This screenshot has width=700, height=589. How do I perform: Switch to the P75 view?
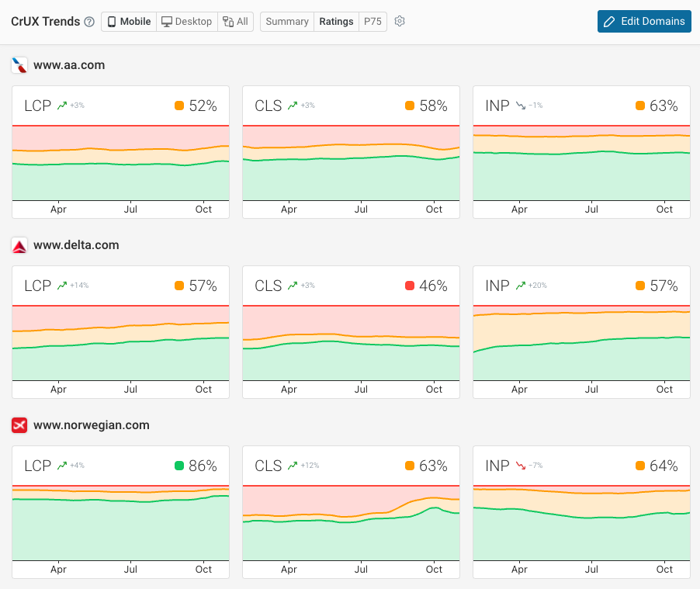point(372,21)
